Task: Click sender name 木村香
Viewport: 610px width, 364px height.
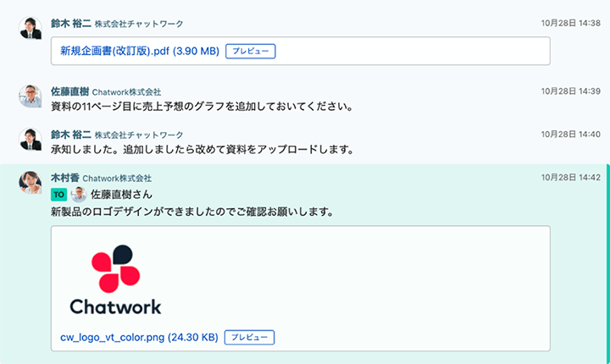Action: pos(65,178)
